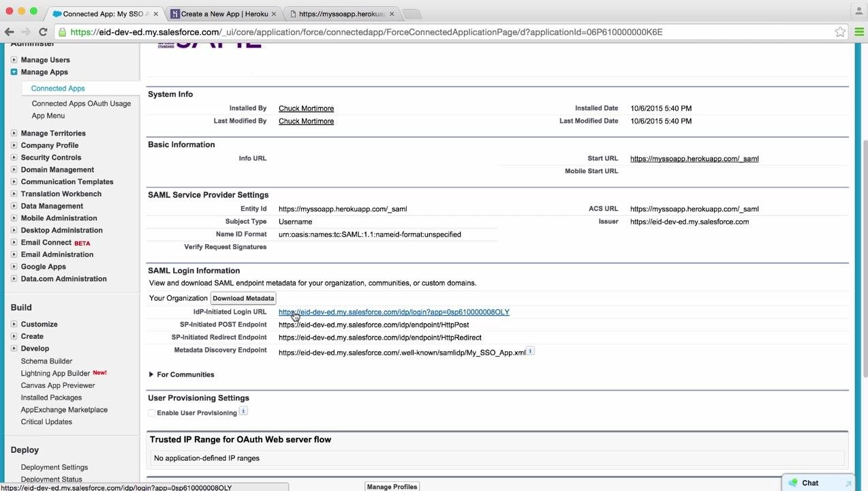Screen dimensions: 868x491
Task: Expand Create under Build
Action: (14, 336)
